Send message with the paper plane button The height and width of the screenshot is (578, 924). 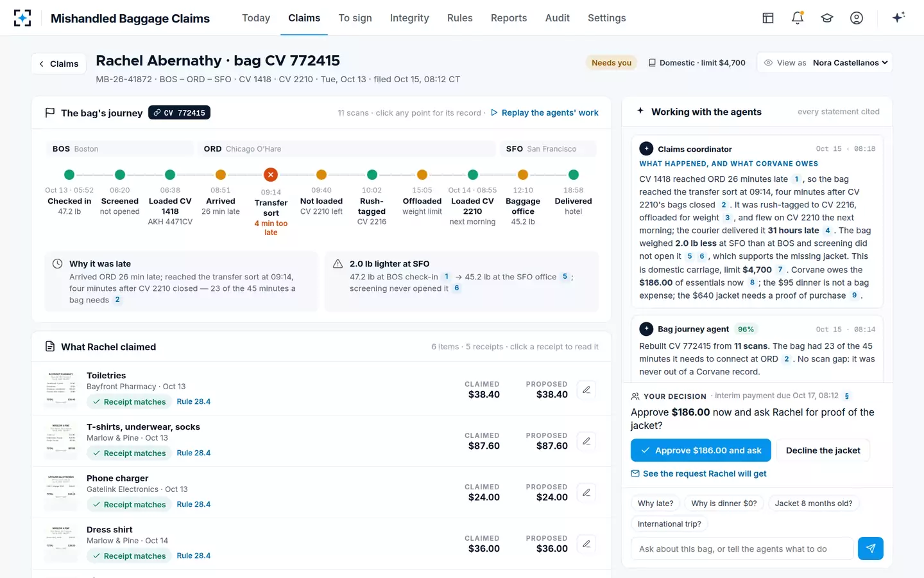click(871, 548)
